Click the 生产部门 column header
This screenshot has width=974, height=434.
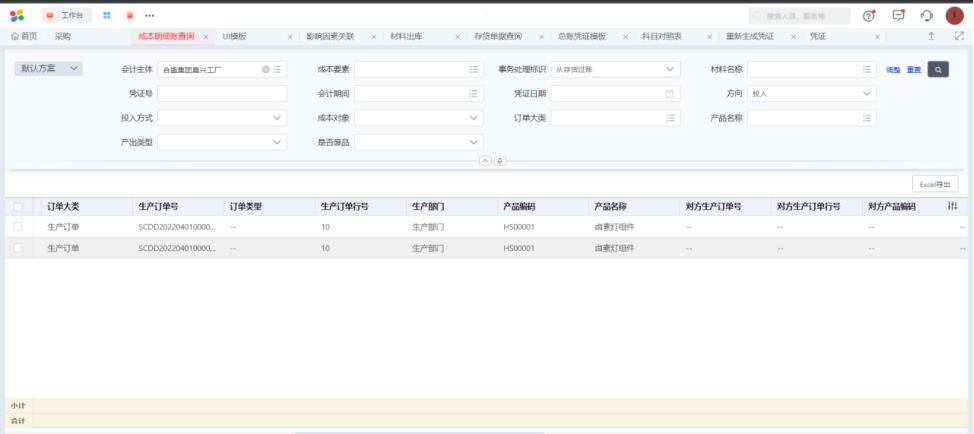(428, 207)
